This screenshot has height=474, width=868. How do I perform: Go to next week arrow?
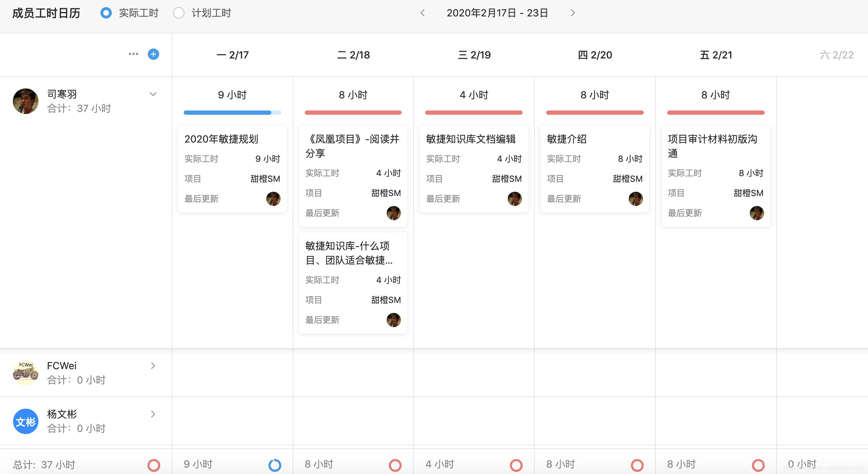[x=572, y=13]
